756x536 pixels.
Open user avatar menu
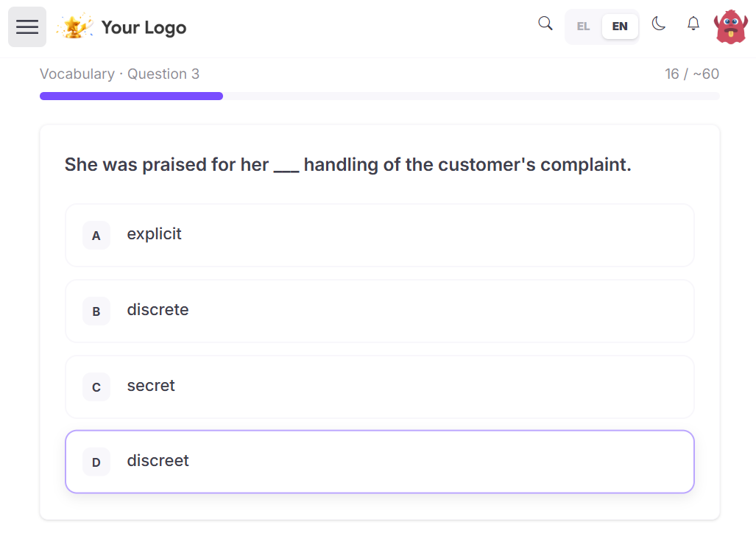pyautogui.click(x=731, y=27)
